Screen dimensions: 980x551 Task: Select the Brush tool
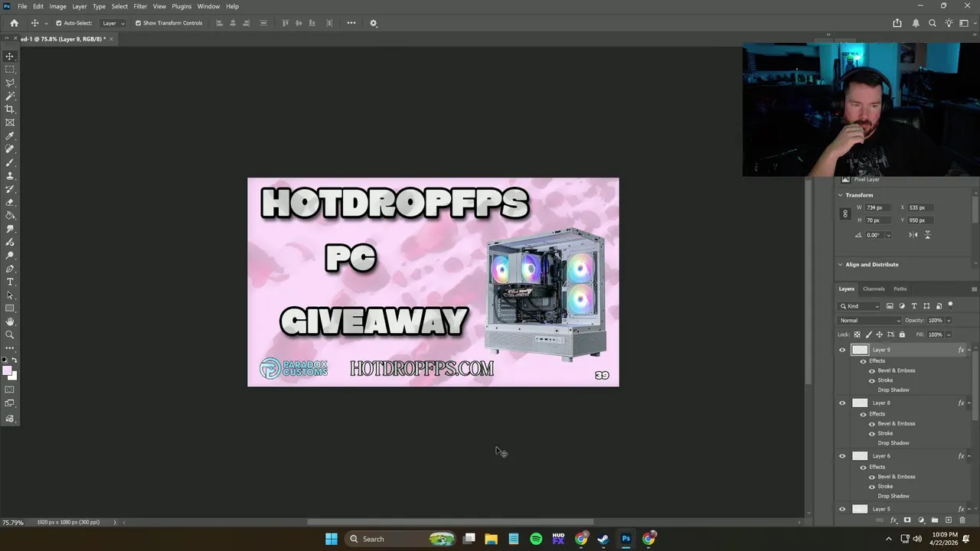coord(10,163)
